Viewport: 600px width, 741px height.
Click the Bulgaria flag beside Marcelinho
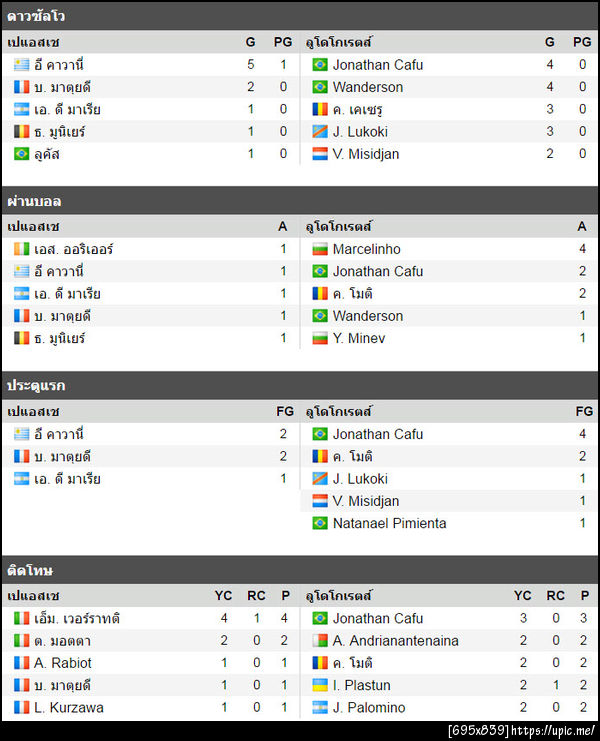tap(320, 249)
